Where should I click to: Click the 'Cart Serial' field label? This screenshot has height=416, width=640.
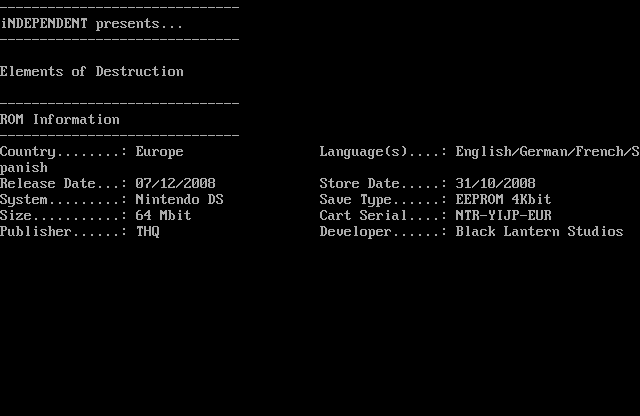click(x=363, y=215)
